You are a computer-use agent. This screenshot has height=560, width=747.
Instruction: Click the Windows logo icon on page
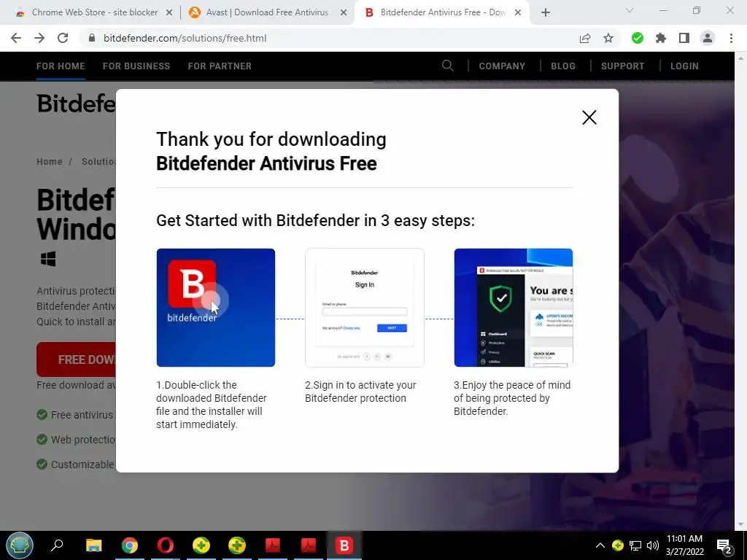pyautogui.click(x=48, y=259)
